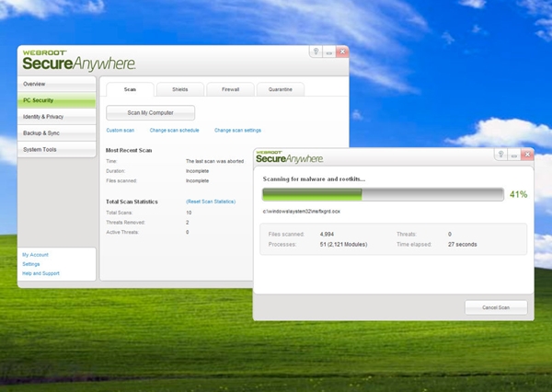This screenshot has height=392, width=552.
Task: Click the scanned file path text
Action: click(302, 212)
